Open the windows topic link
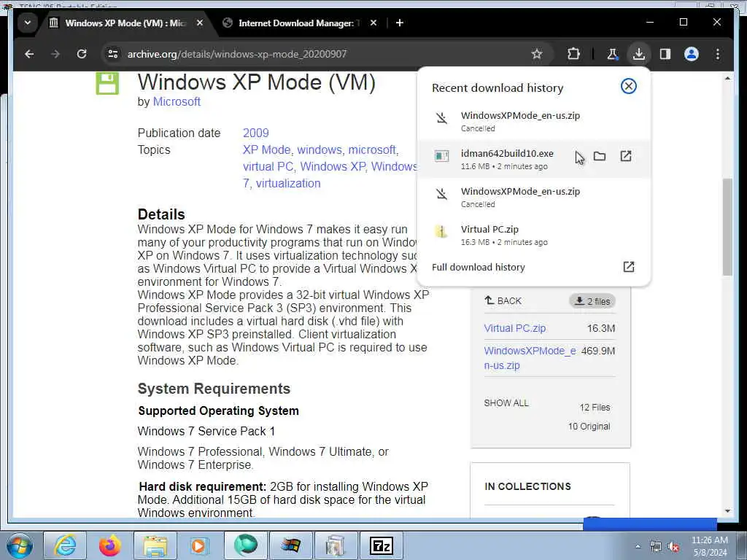Screen dimensions: 747x560 point(320,150)
